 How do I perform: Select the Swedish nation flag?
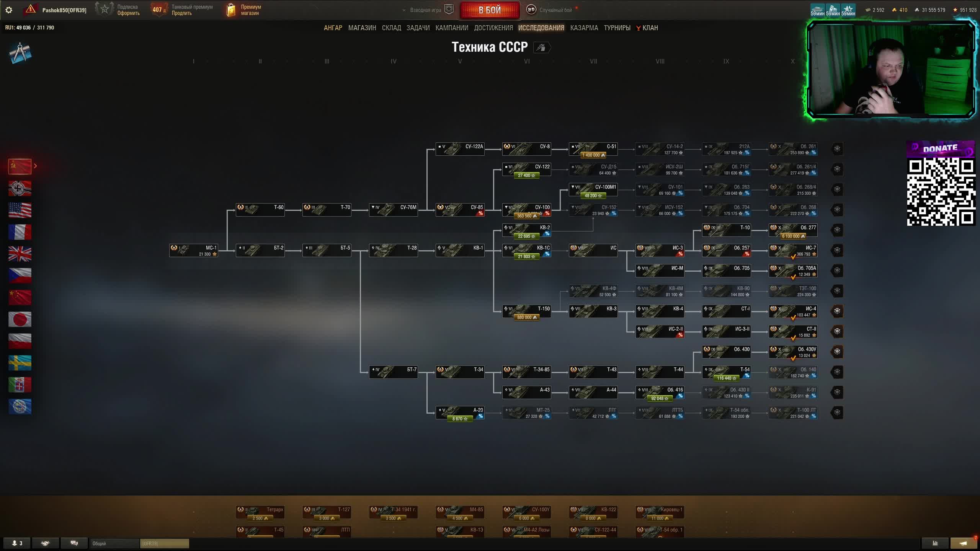pos(20,363)
